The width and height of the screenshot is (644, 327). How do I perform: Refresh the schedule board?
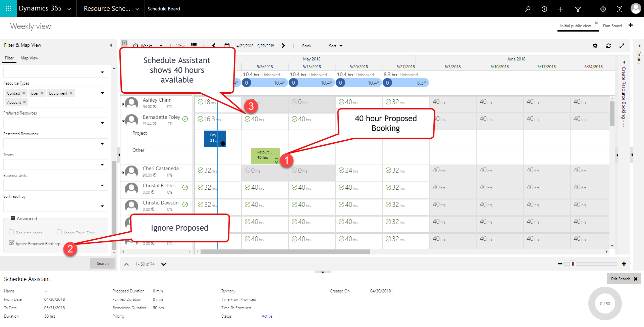[x=609, y=46]
